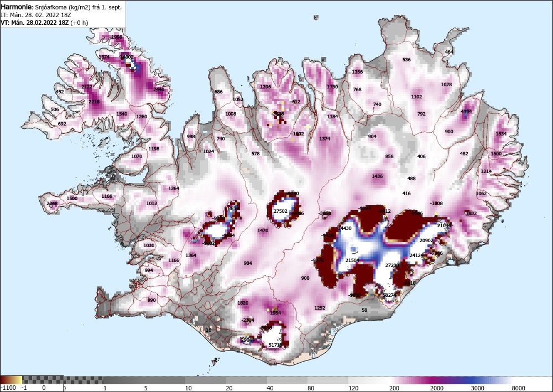Click the legend label 120
Viewport: 553px width, 392px height.
tap(353, 388)
